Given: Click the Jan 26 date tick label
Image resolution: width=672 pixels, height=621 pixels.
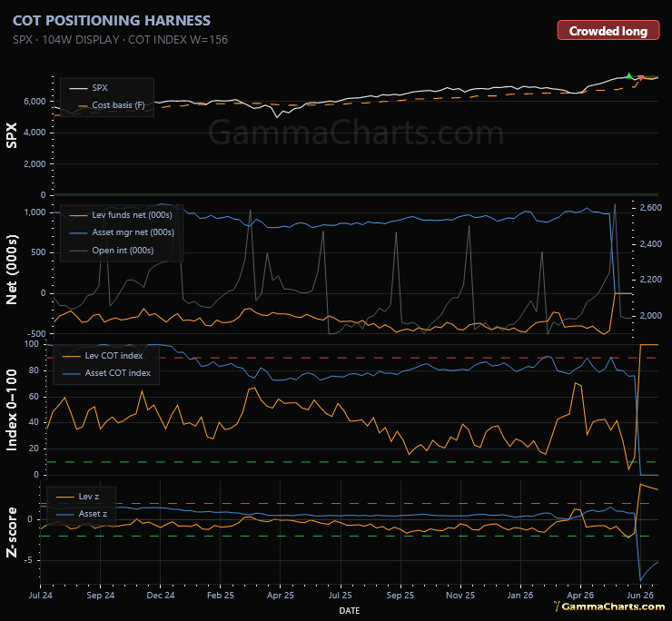Looking at the screenshot, I should pos(520,596).
